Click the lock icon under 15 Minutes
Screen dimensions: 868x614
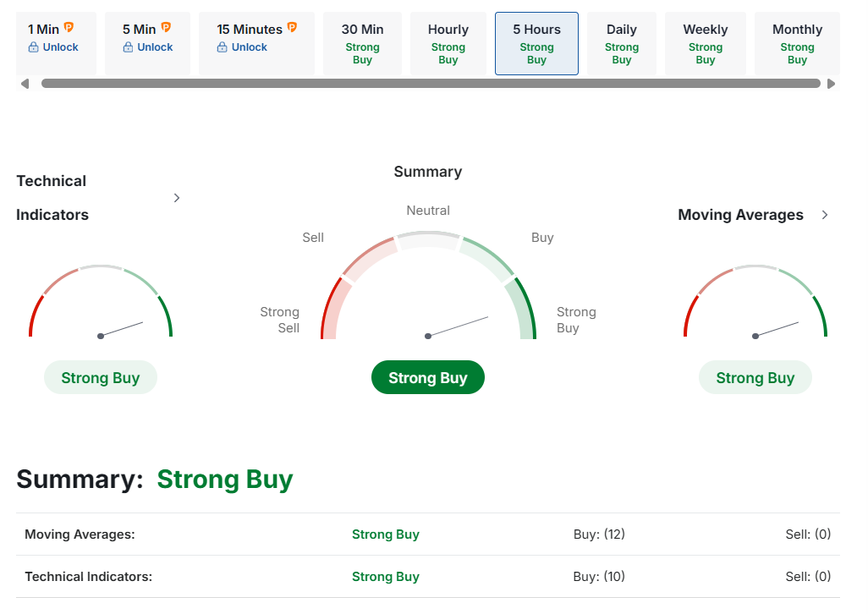pos(222,47)
